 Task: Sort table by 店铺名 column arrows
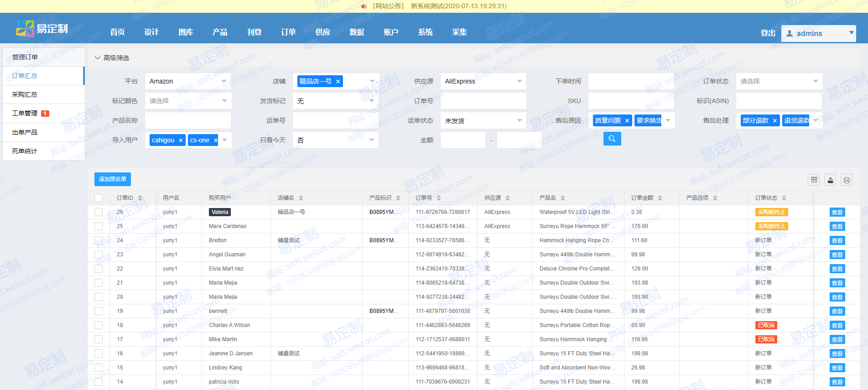click(x=301, y=198)
